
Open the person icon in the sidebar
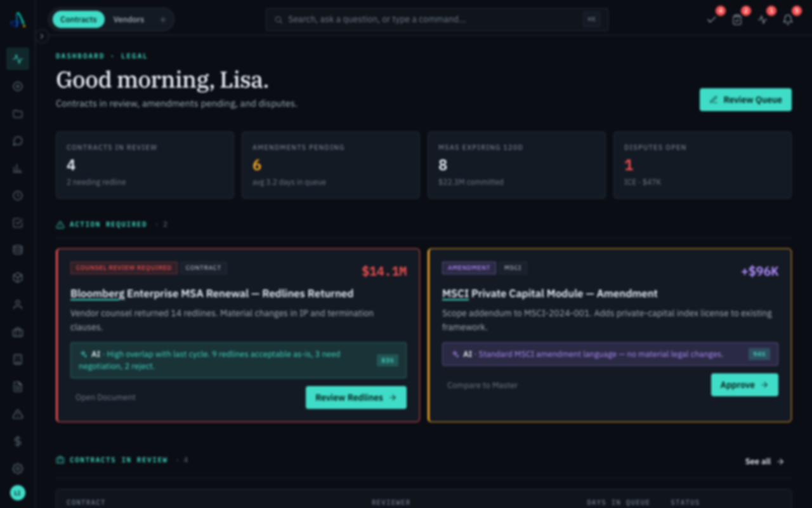[18, 305]
